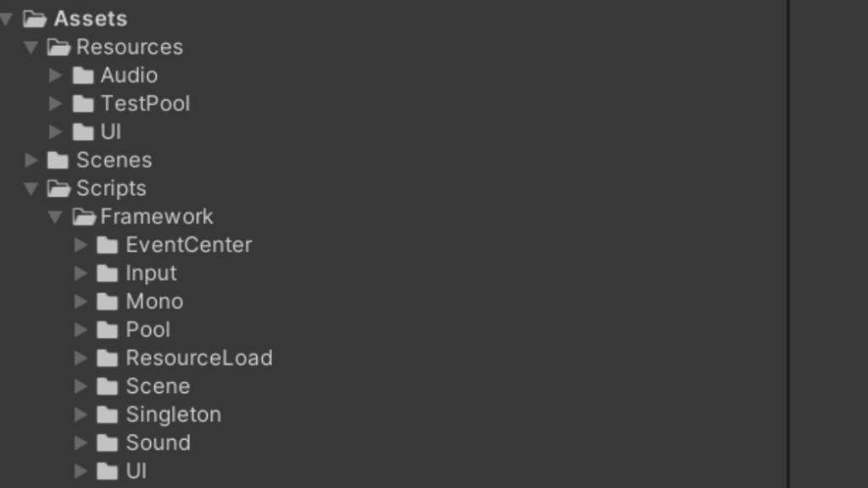Screen dimensions: 868x488
Task: Click the Assets open-folder icon
Action: tap(35, 19)
